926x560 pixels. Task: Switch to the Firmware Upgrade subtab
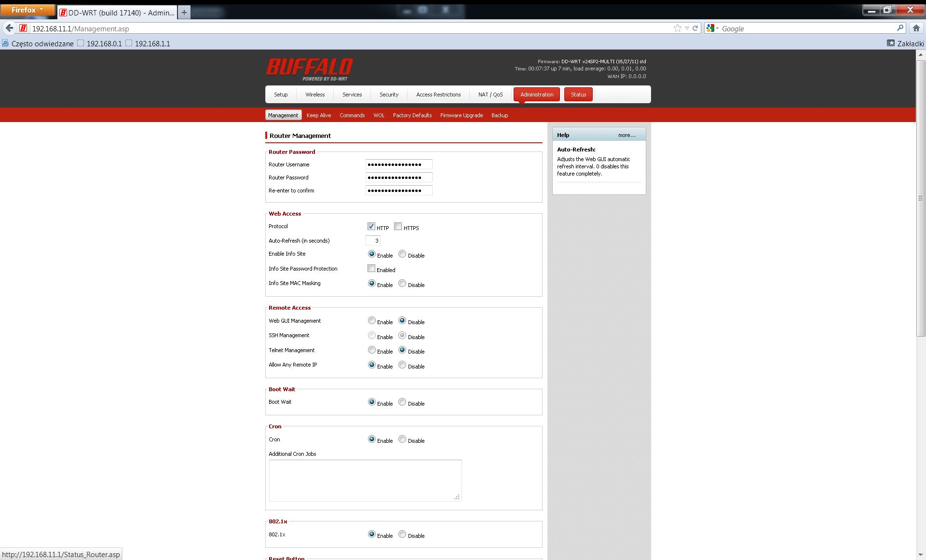461,115
